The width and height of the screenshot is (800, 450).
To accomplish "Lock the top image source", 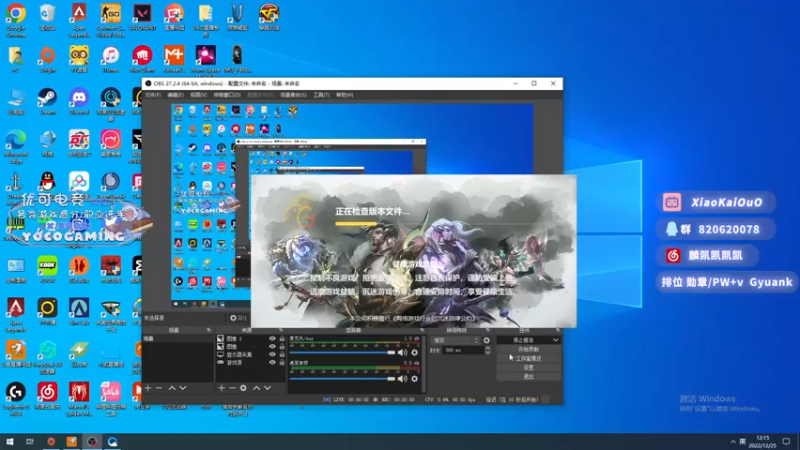I will coord(282,339).
